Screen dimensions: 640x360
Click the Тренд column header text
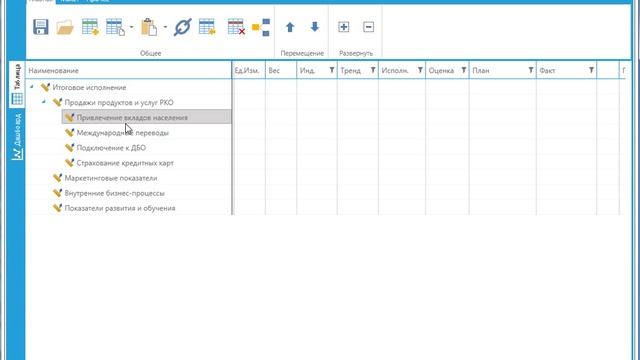coord(351,71)
